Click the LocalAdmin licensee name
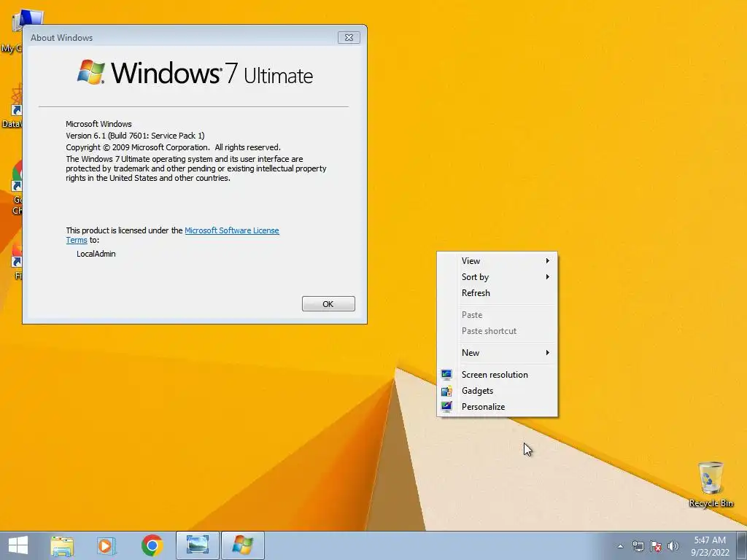This screenshot has height=560, width=747. [96, 254]
